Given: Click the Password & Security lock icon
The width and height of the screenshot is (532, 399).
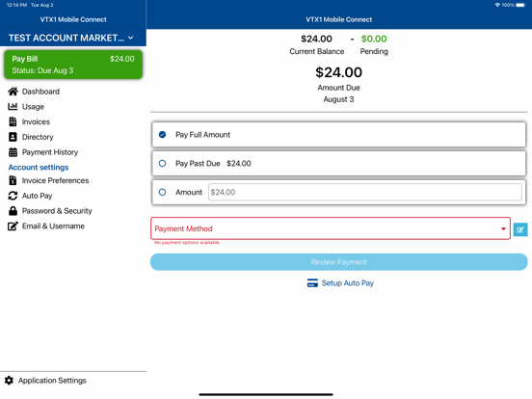Looking at the screenshot, I should (13, 211).
